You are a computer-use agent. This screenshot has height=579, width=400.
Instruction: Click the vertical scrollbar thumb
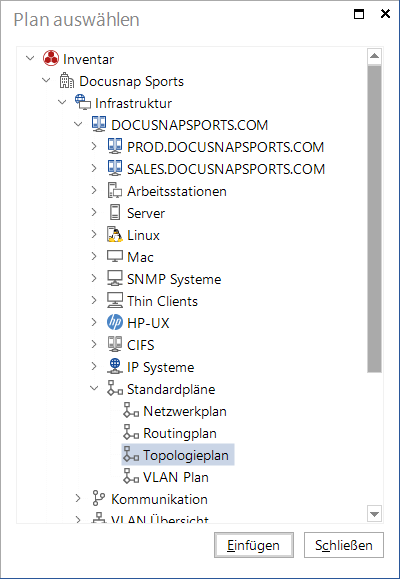click(375, 219)
